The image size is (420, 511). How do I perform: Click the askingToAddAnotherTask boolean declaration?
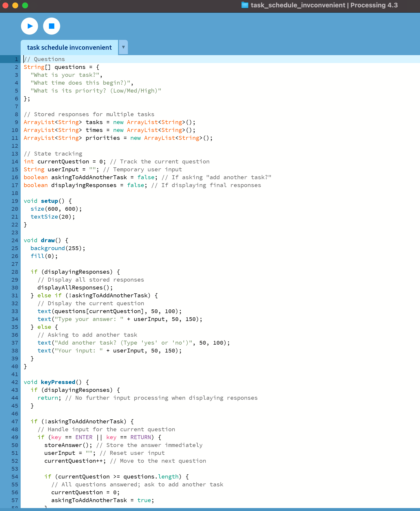pos(90,177)
